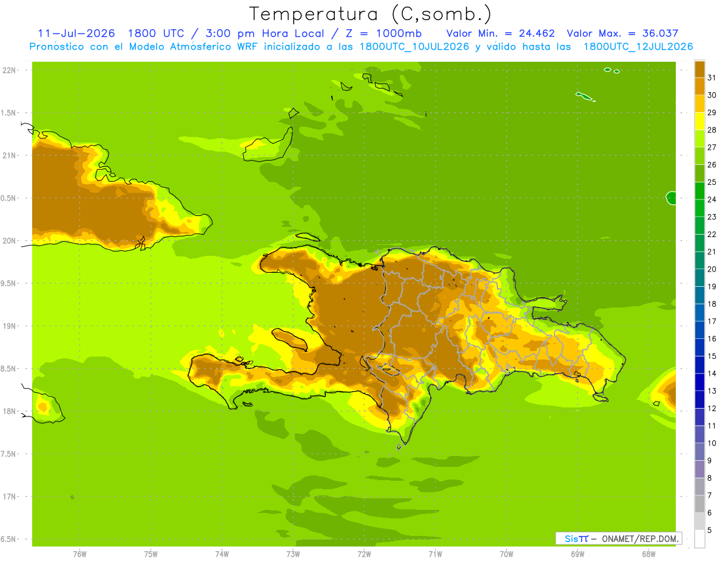728x562 pixels.
Task: Pick the purple swatch between 9 and 10
Action: [699, 452]
